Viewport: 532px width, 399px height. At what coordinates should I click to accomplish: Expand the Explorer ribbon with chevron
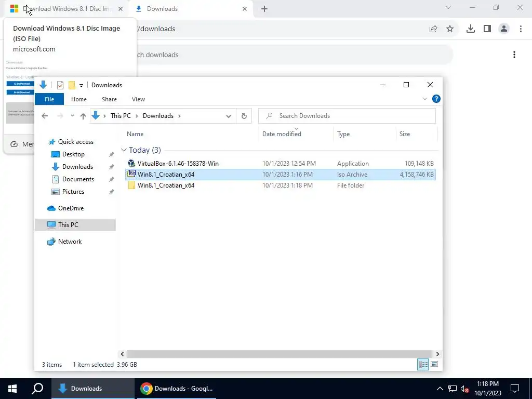[425, 99]
